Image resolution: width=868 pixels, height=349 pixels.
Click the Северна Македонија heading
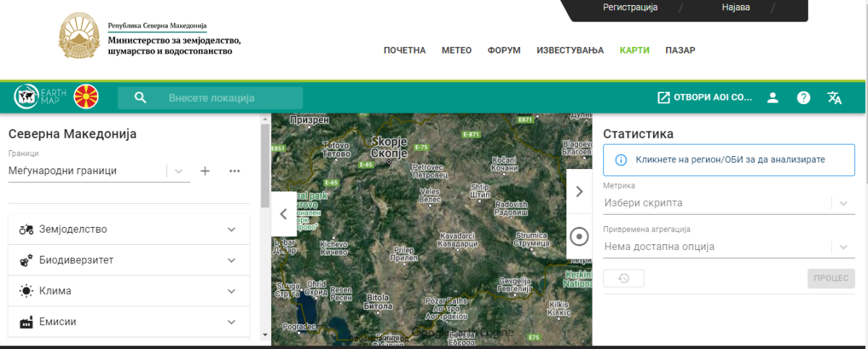(72, 134)
